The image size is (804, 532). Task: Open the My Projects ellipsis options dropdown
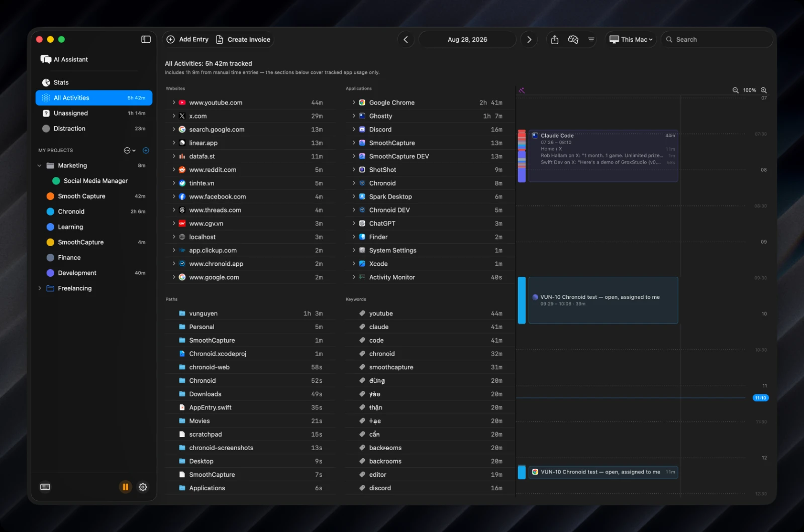pos(130,150)
